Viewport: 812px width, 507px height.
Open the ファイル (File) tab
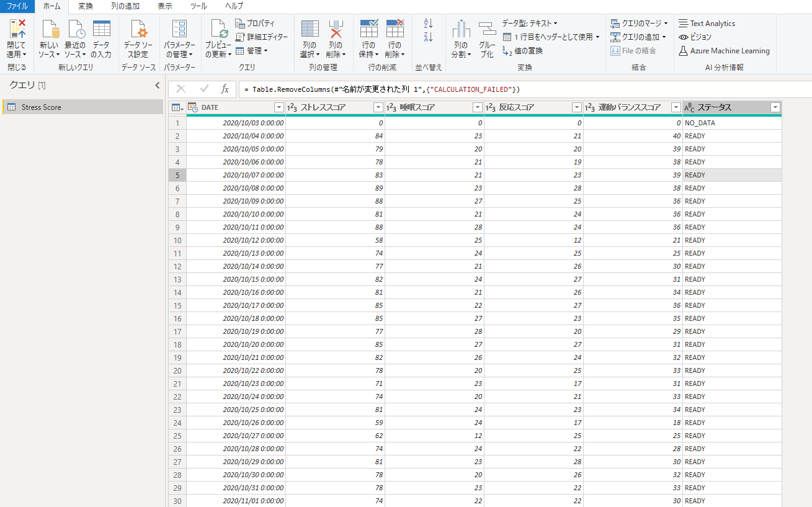tap(17, 6)
